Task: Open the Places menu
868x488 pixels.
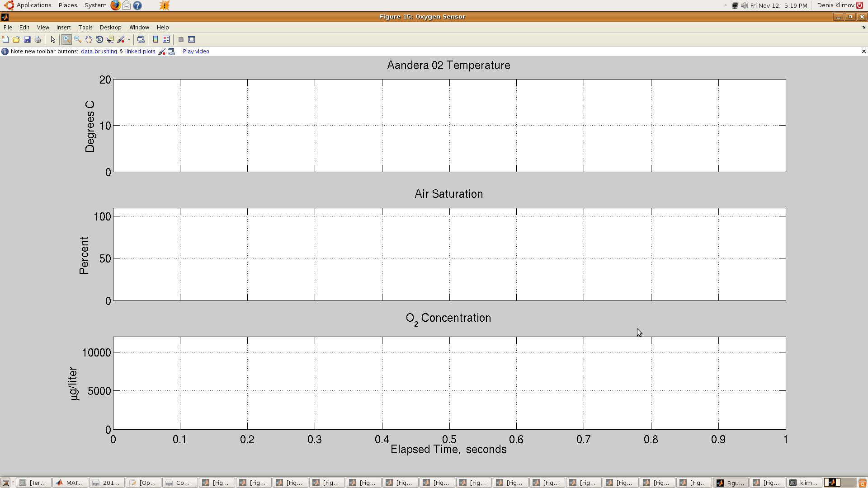Action: pyautogui.click(x=68, y=5)
